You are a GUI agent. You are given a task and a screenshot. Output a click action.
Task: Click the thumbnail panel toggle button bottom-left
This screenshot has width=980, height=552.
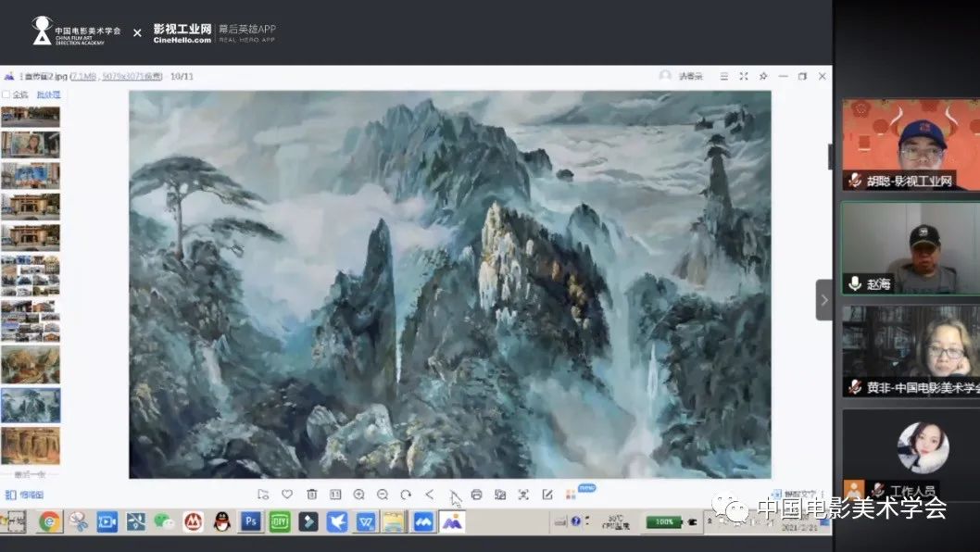24,496
